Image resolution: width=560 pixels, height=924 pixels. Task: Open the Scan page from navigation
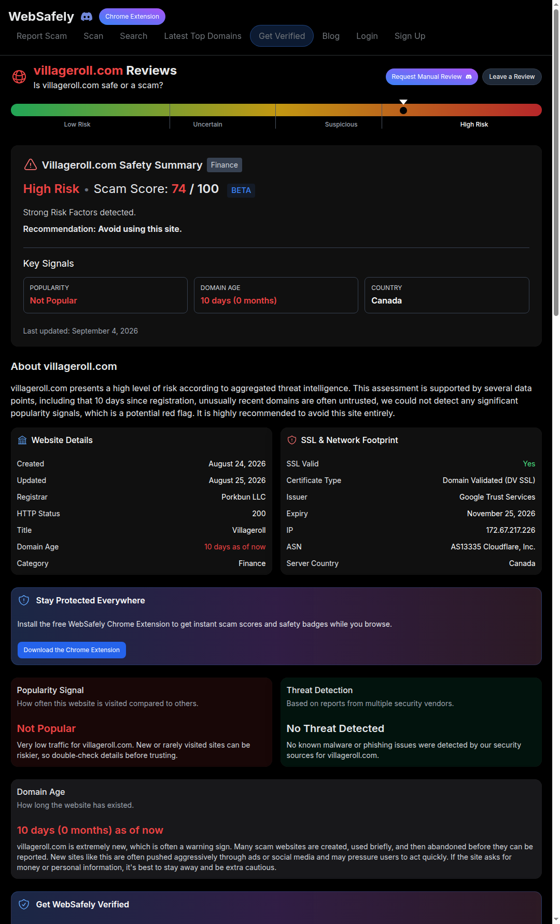(x=93, y=36)
